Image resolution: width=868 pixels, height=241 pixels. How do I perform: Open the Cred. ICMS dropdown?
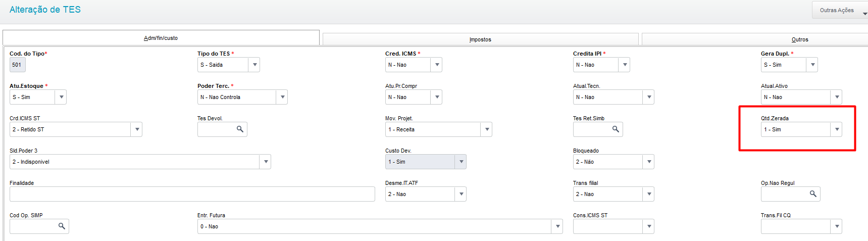(437, 65)
